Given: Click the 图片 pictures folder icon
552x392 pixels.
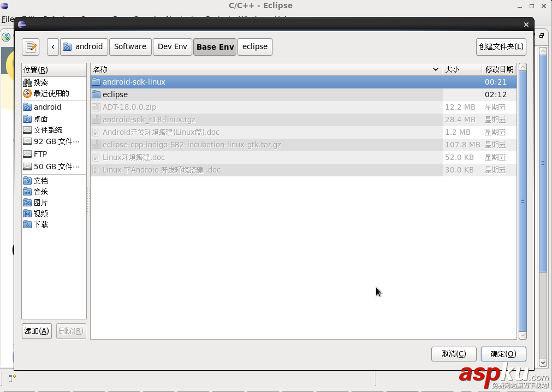Looking at the screenshot, I should point(27,203).
